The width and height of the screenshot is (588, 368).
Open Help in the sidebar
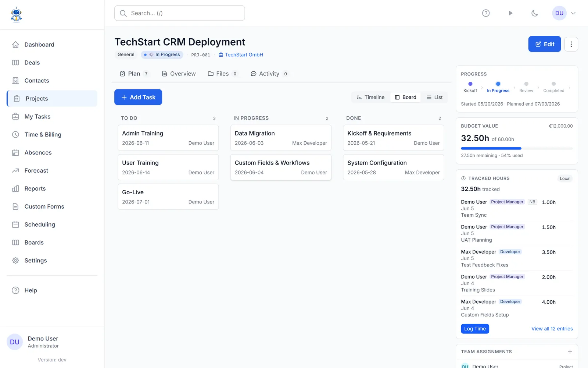point(52,291)
